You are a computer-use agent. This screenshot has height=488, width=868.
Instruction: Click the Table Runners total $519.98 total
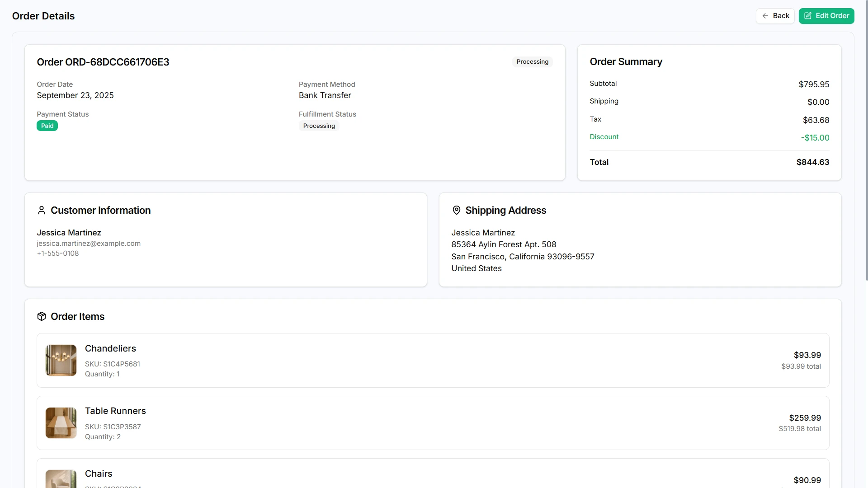coord(800,429)
